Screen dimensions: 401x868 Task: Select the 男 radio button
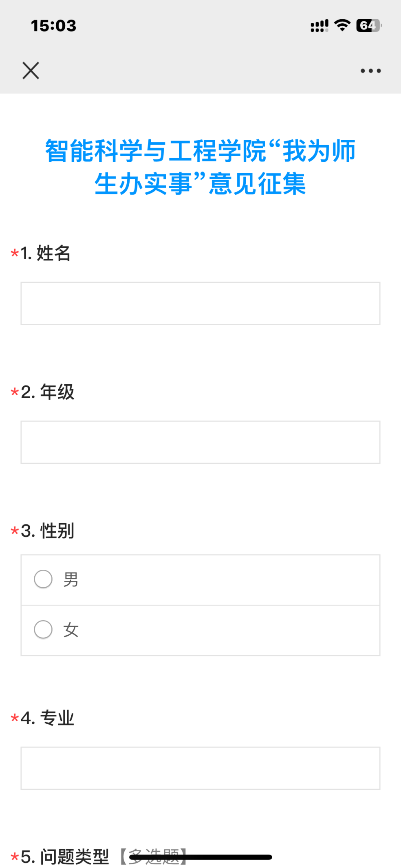43,579
